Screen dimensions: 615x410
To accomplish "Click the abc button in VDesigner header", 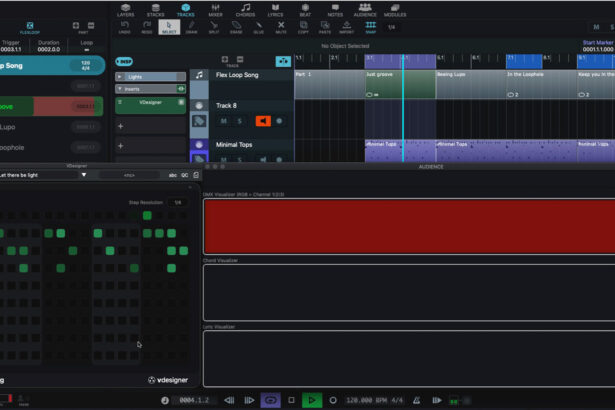I will tap(173, 175).
